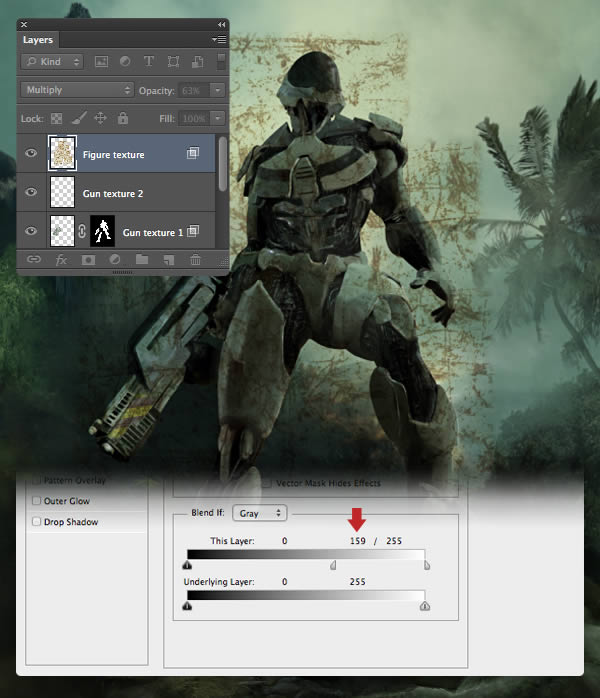Click This Layer split white handle at 159
The image size is (600, 698).
(333, 565)
